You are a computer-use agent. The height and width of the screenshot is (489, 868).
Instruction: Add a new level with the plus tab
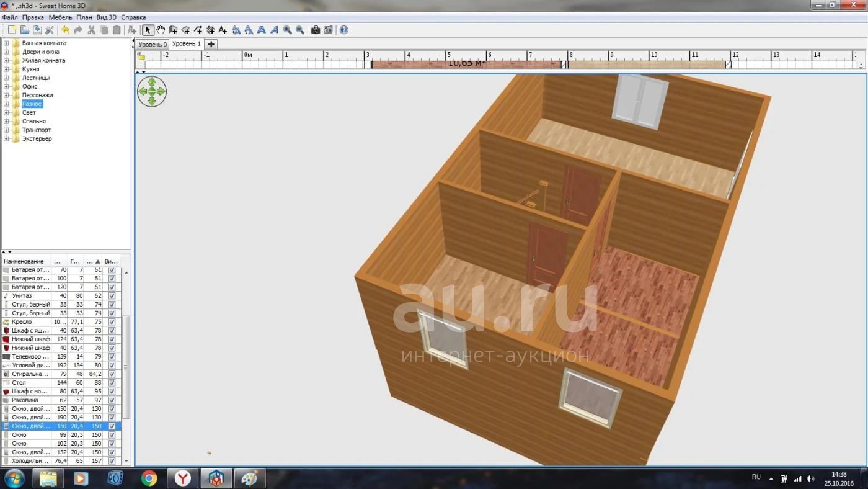[211, 44]
